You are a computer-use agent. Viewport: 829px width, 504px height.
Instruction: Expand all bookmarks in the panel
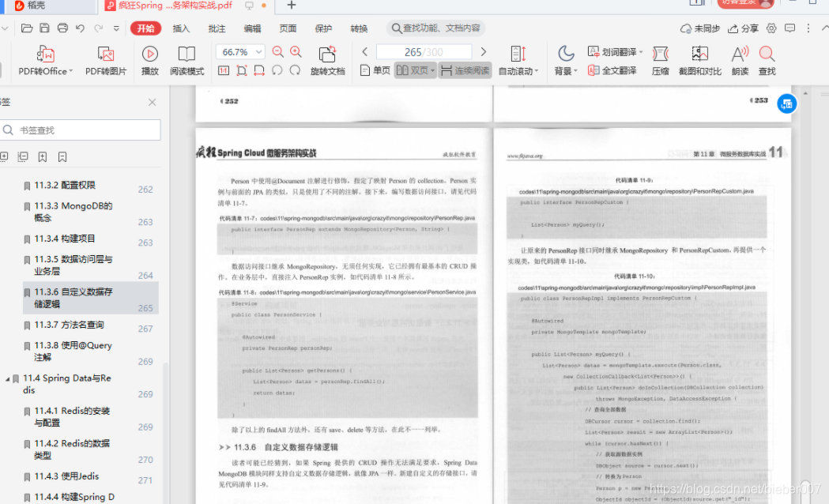(x=4, y=156)
